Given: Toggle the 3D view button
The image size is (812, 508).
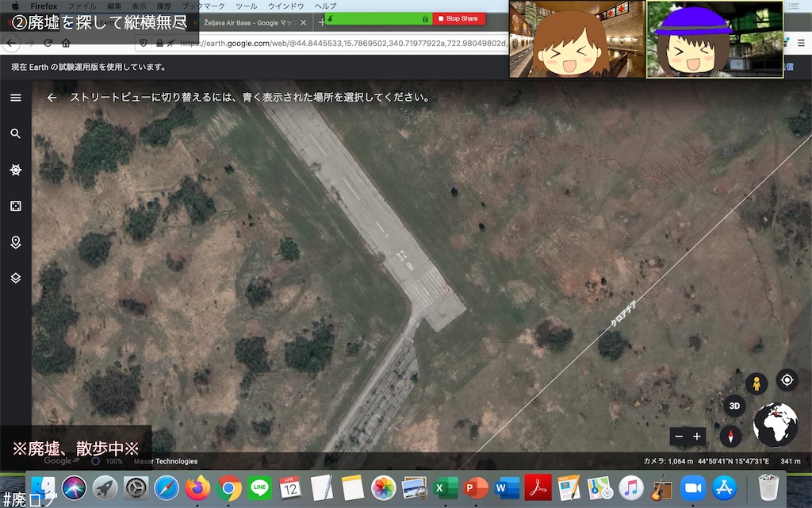Looking at the screenshot, I should pyautogui.click(x=734, y=406).
